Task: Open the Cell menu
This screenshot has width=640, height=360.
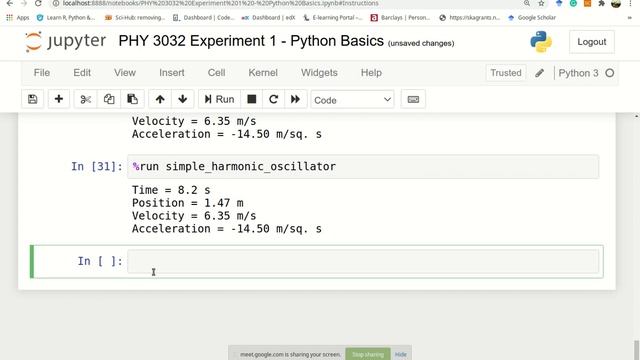Action: point(216,73)
